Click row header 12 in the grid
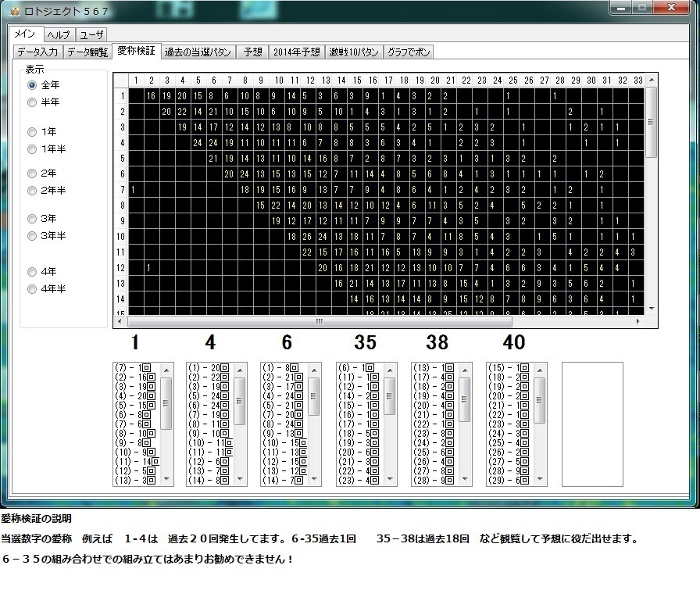This screenshot has height=608, width=700. [x=121, y=268]
